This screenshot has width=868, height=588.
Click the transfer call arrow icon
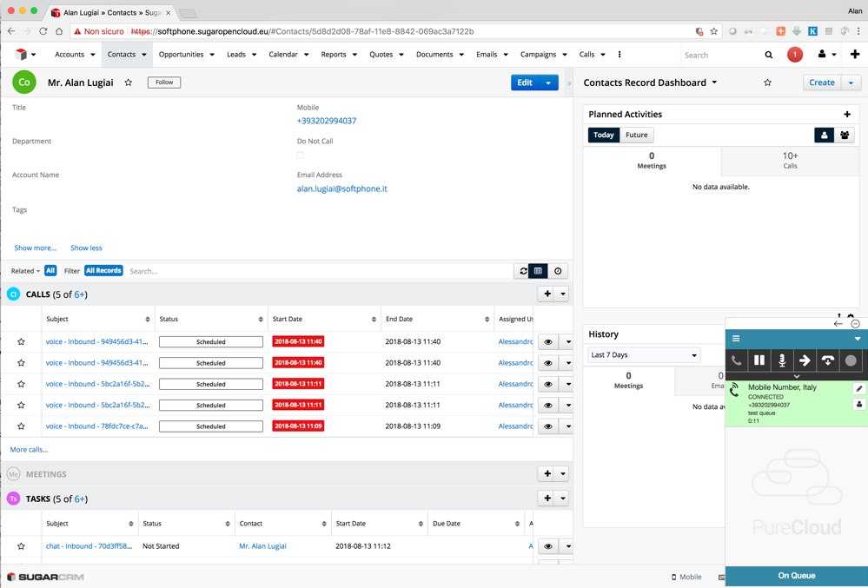point(805,360)
